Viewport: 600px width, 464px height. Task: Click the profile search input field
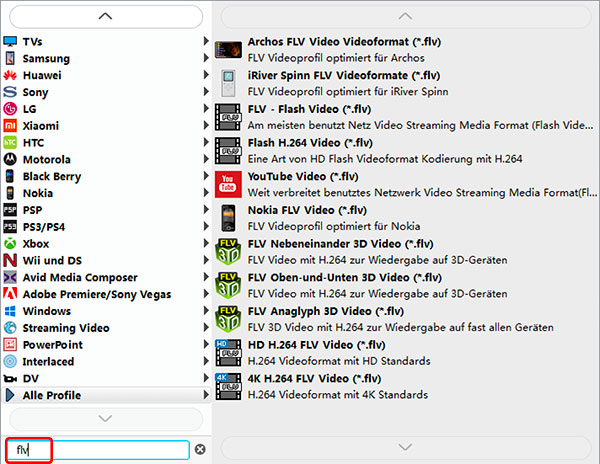coord(98,449)
